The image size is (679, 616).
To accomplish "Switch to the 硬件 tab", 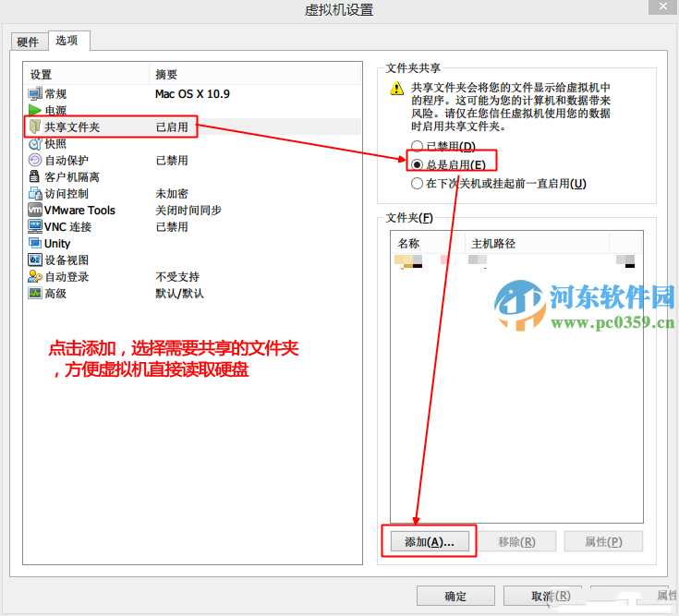I will coord(28,42).
